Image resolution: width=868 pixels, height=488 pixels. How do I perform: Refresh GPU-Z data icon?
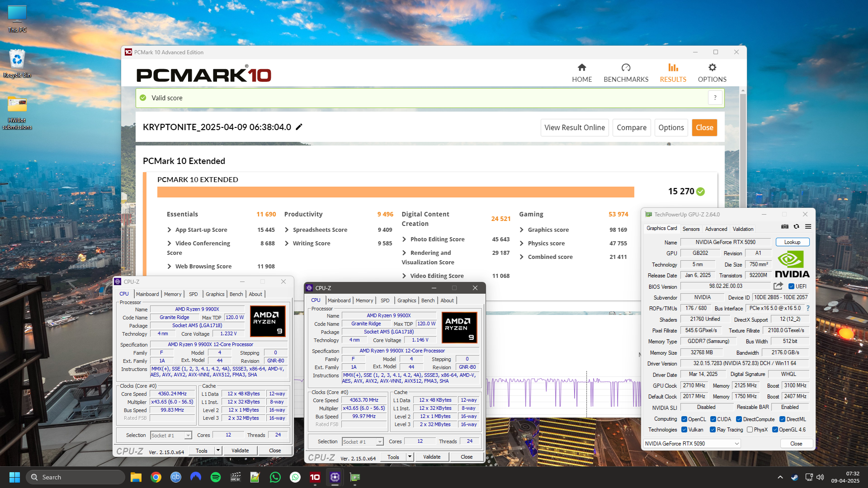click(x=797, y=226)
